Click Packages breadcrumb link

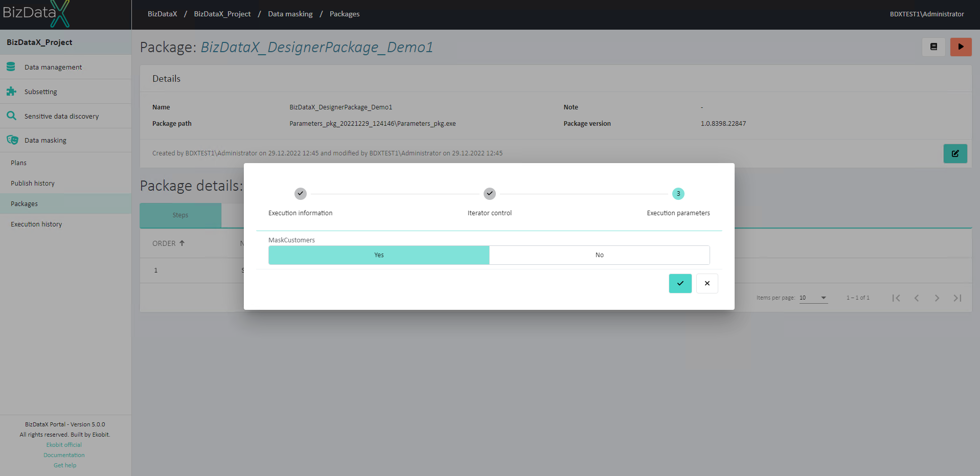[x=345, y=14]
